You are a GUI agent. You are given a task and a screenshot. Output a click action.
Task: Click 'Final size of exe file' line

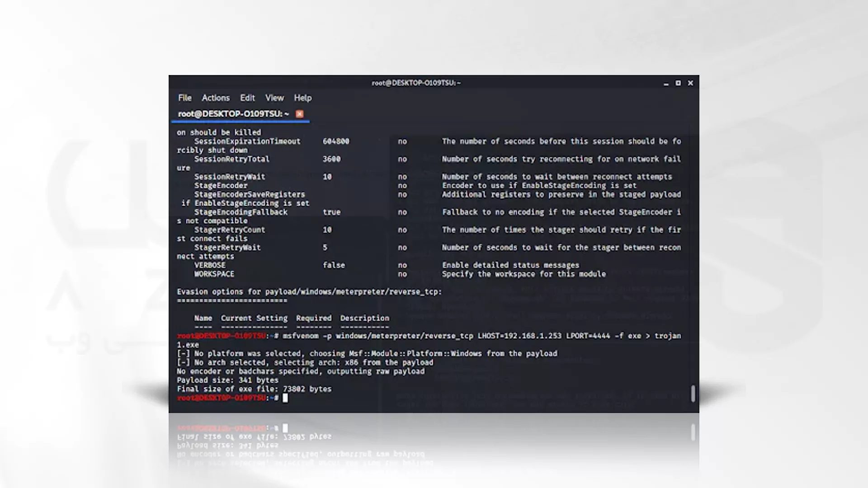[254, 389]
